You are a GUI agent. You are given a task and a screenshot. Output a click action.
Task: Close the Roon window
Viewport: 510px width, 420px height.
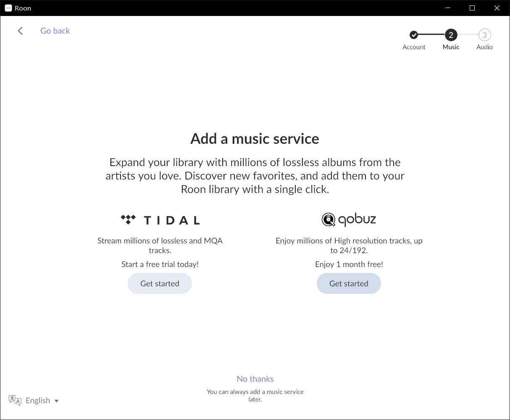(497, 8)
